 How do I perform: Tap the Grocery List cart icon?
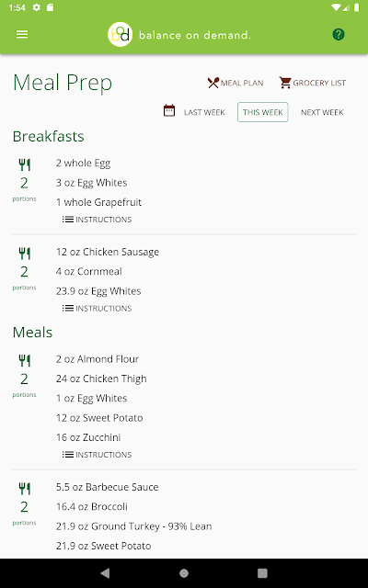(285, 83)
